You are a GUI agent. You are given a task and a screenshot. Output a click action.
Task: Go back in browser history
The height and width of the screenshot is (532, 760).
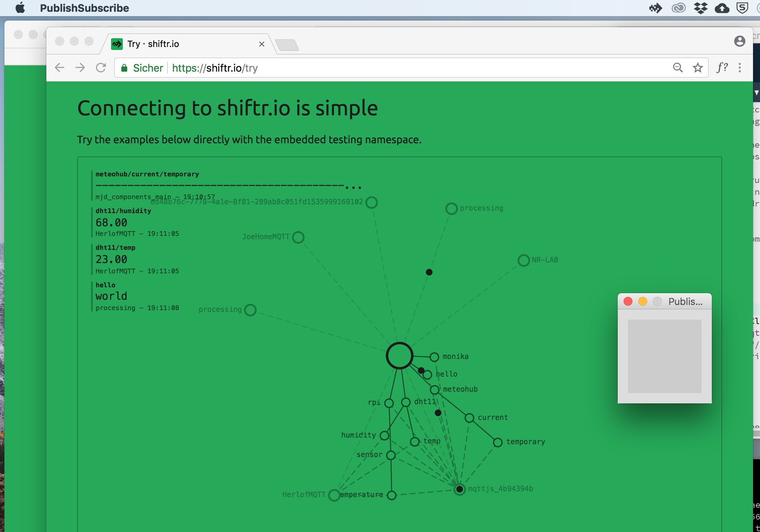tap(60, 68)
